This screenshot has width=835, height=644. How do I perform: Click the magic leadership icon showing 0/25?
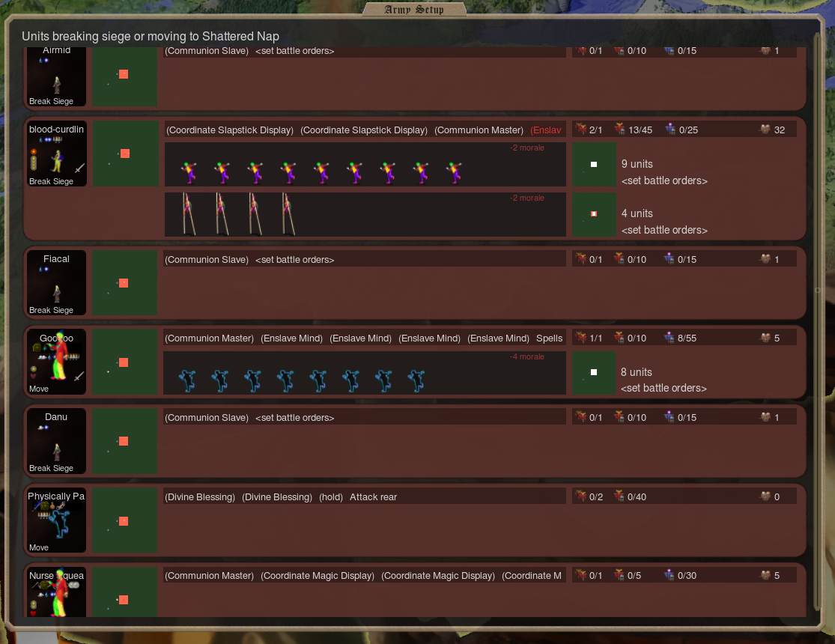[x=670, y=129]
